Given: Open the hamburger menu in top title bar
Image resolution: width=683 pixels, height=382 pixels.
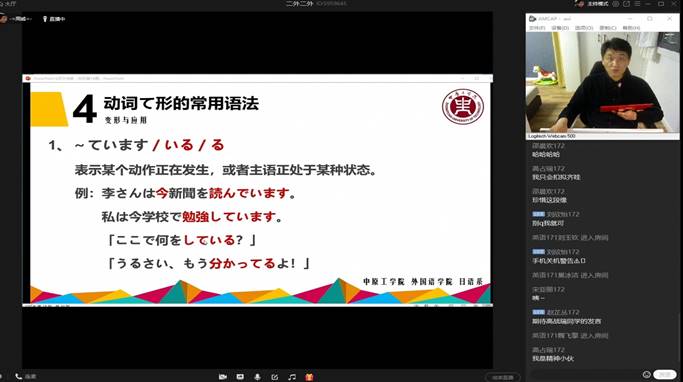Looking at the screenshot, I should pyautogui.click(x=638, y=3).
